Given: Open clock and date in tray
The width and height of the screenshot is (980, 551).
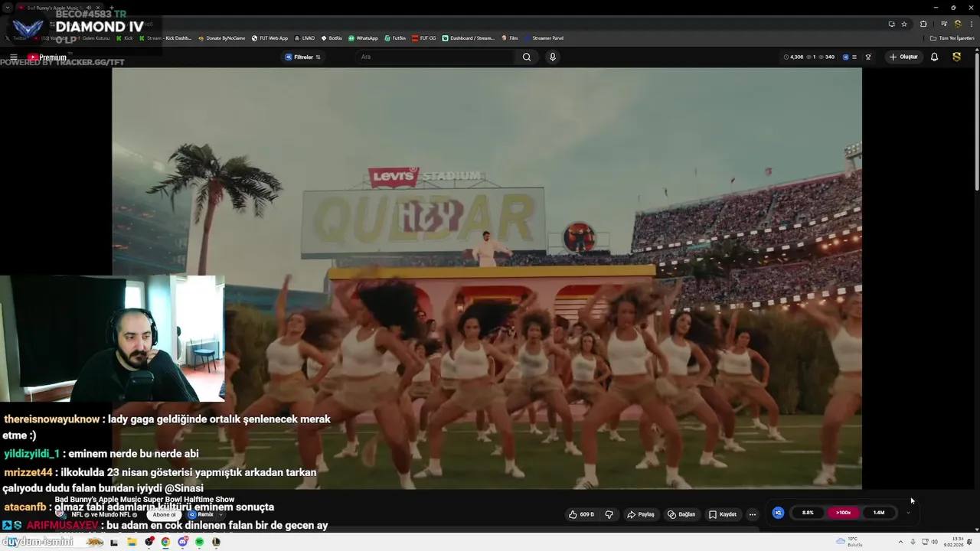Looking at the screenshot, I should (x=954, y=542).
